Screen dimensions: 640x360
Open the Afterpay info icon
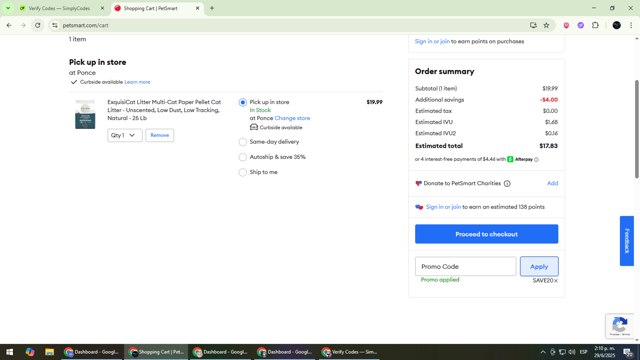536,160
